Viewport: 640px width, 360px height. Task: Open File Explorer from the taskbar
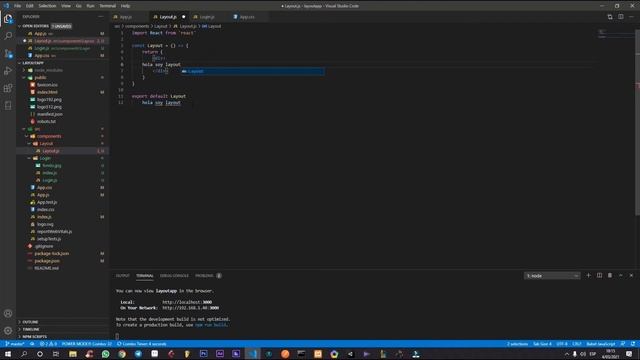(x=73, y=354)
